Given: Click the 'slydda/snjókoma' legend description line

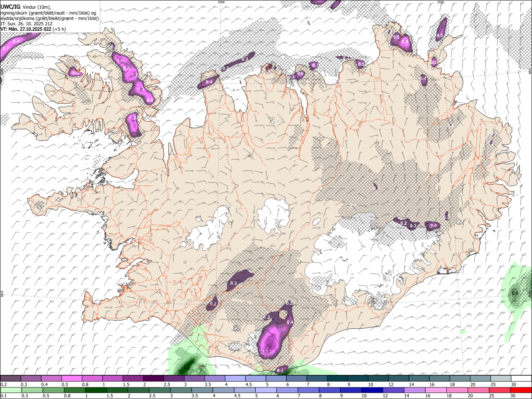Looking at the screenshot, I should point(49,18).
